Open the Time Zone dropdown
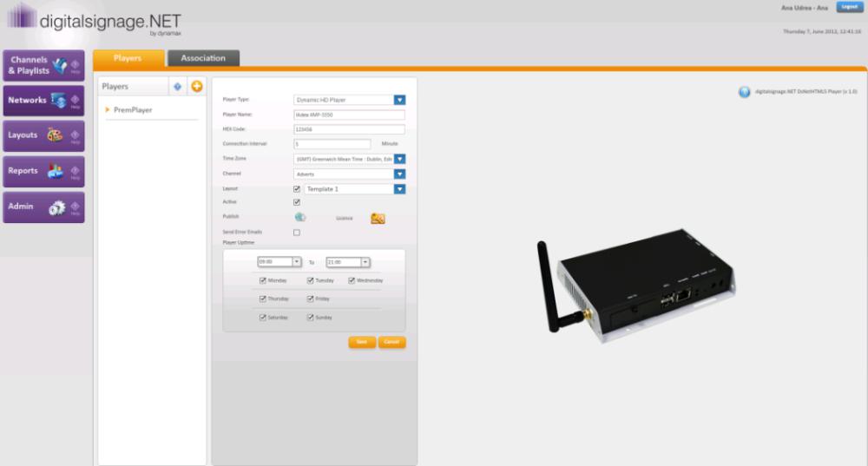Viewport: 868px width, 466px height. (x=399, y=159)
